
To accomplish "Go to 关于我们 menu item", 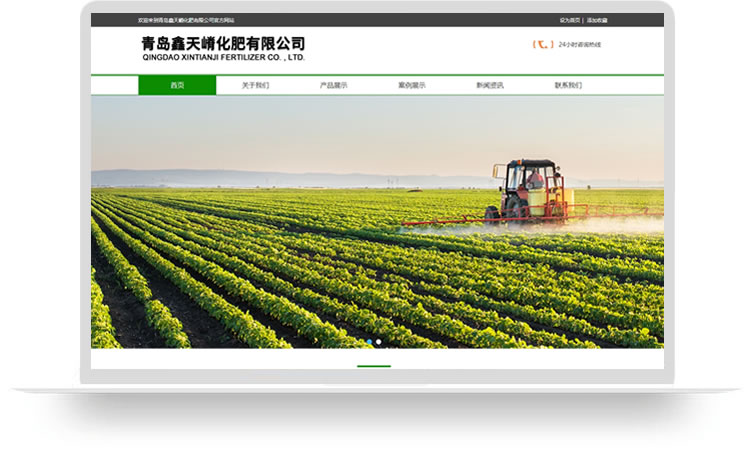I will tap(255, 86).
